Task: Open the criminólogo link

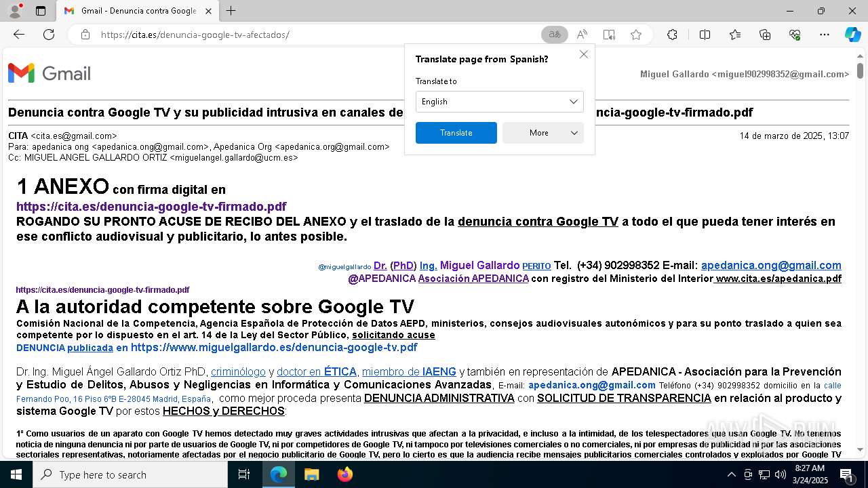Action: (238, 371)
